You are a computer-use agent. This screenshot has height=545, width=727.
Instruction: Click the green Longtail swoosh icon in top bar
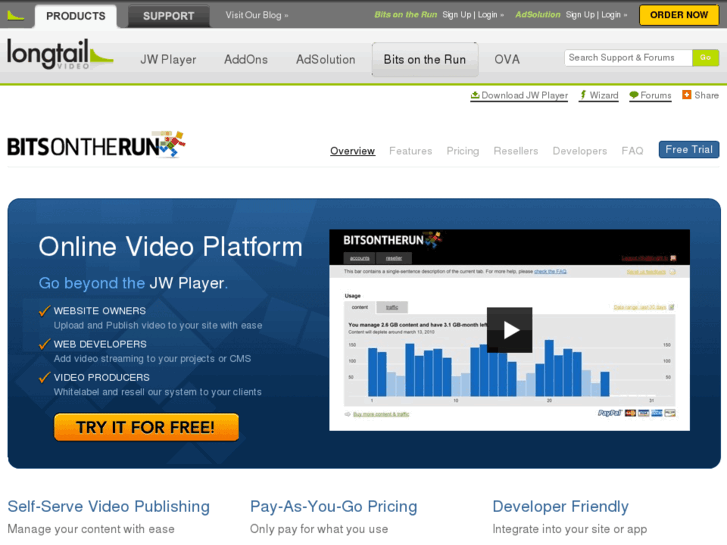click(15, 16)
